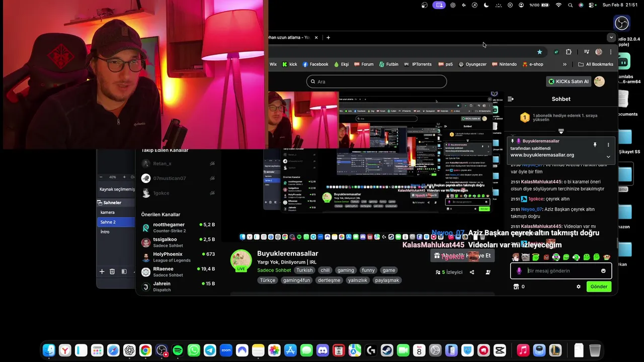The width and height of the screenshot is (644, 362).
Task: Click the chat collapse icon beside Sohbet
Action: [x=510, y=99]
